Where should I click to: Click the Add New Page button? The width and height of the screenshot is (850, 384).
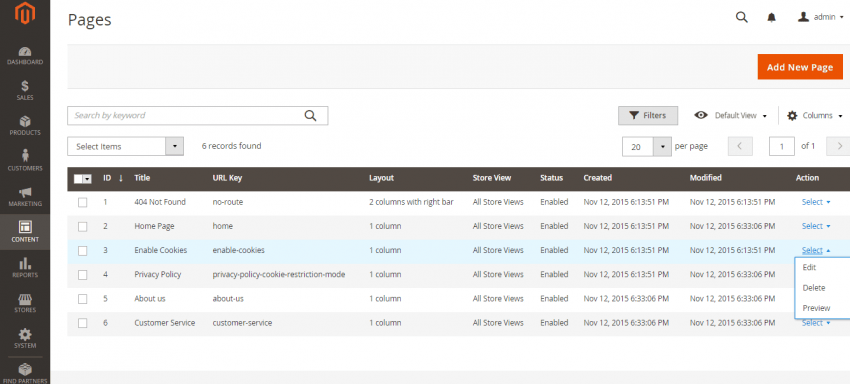click(x=800, y=67)
